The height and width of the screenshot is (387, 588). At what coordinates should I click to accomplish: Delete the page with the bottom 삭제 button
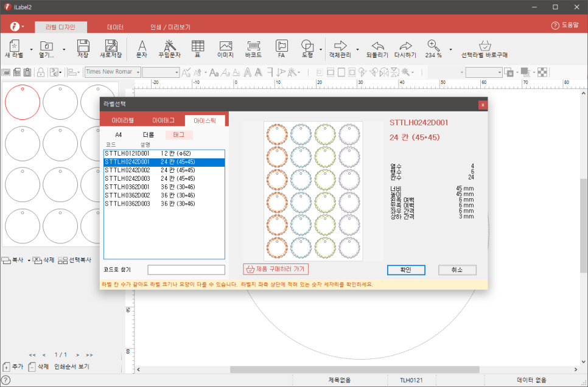(39, 367)
